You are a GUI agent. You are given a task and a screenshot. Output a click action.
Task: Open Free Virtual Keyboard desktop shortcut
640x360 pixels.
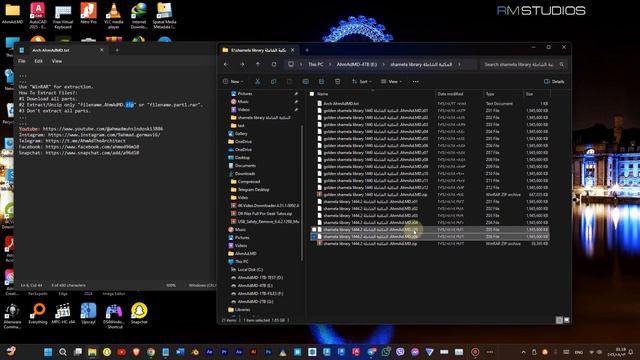point(63,16)
